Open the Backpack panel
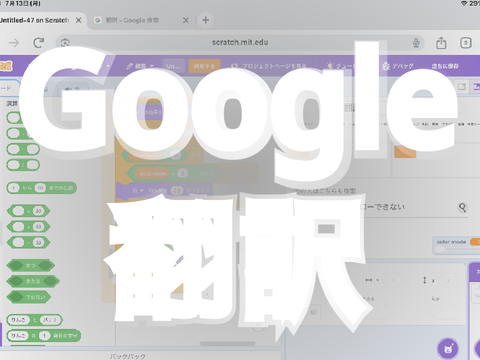This screenshot has height=360, width=480. 128,356
